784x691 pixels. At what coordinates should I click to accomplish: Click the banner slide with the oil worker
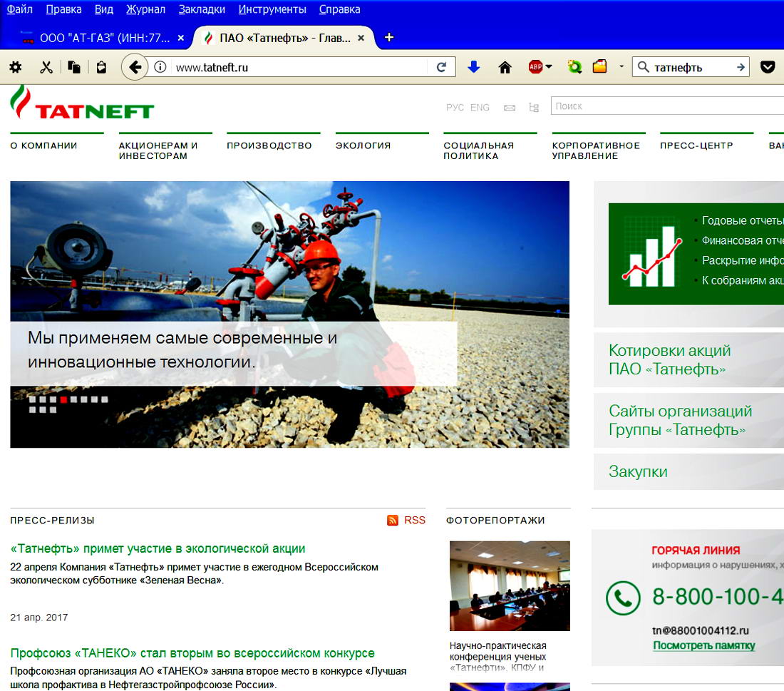pyautogui.click(x=289, y=314)
